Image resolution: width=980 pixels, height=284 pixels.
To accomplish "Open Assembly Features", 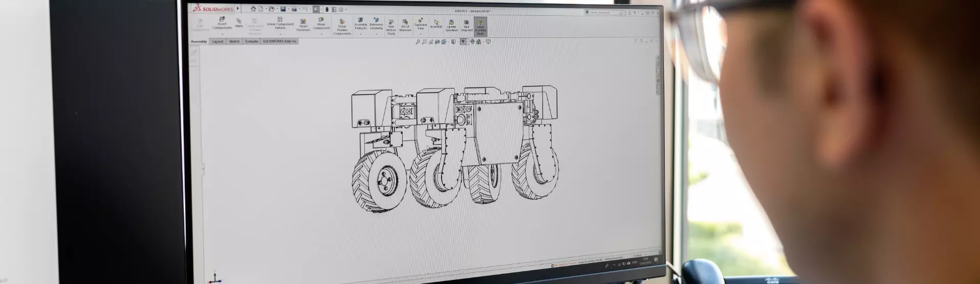I will coord(361,23).
